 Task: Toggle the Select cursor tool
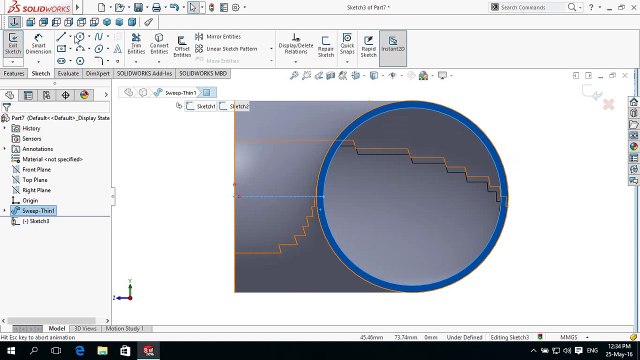[x=193, y=7]
